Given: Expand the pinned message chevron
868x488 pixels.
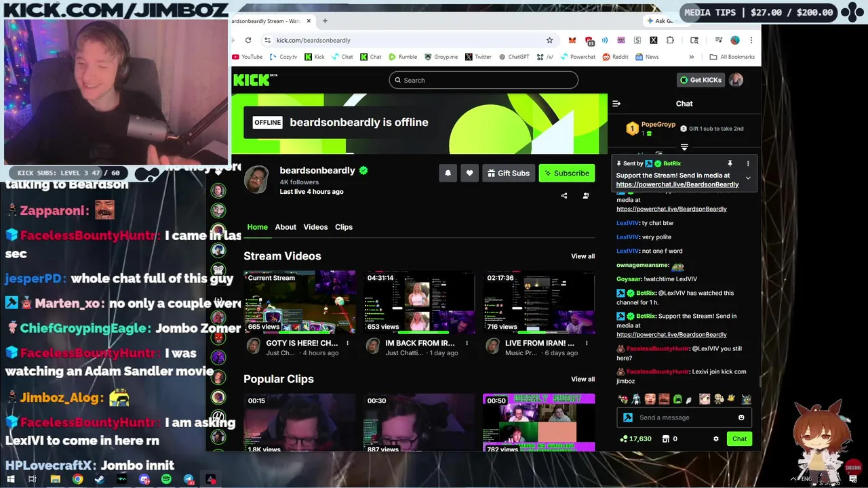Looking at the screenshot, I should [748, 178].
